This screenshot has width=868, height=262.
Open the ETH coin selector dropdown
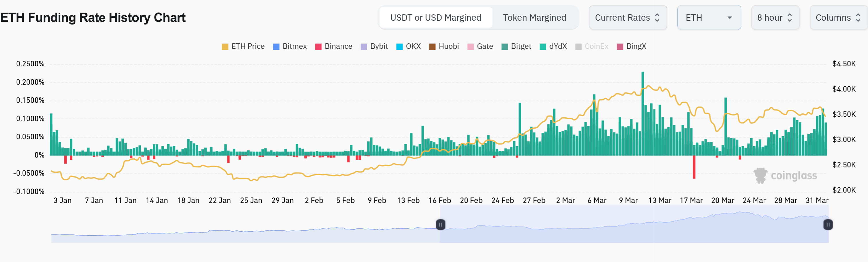(709, 18)
